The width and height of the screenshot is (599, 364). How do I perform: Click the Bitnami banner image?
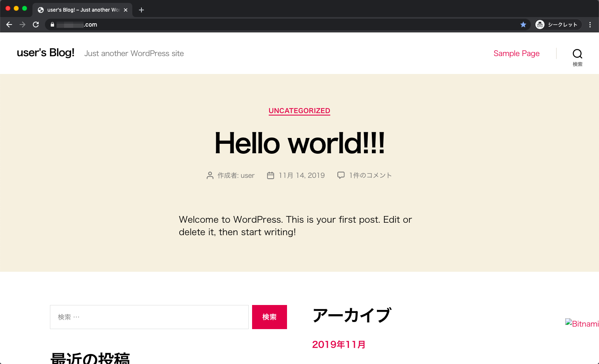click(582, 323)
